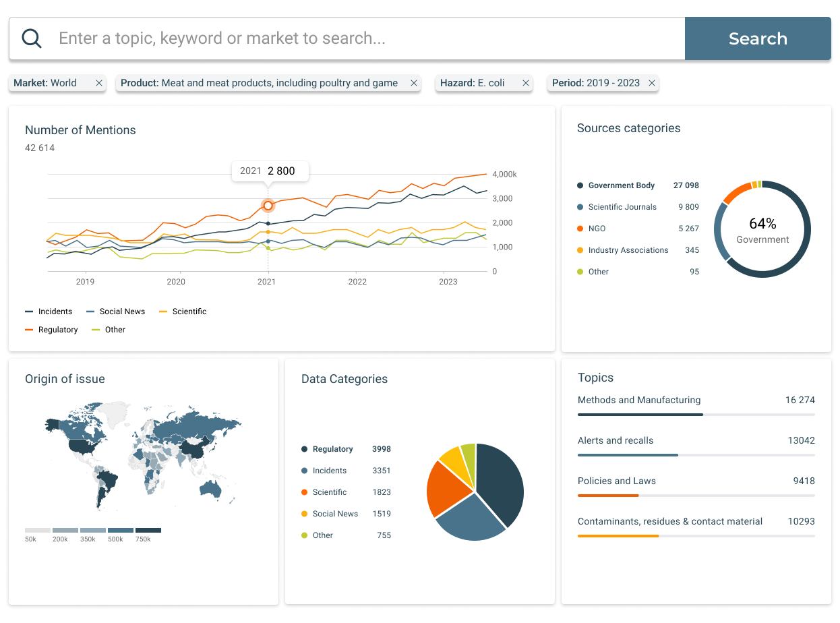The width and height of the screenshot is (840, 623).
Task: Click the Other legend dot in Data Categories
Action: 304,535
